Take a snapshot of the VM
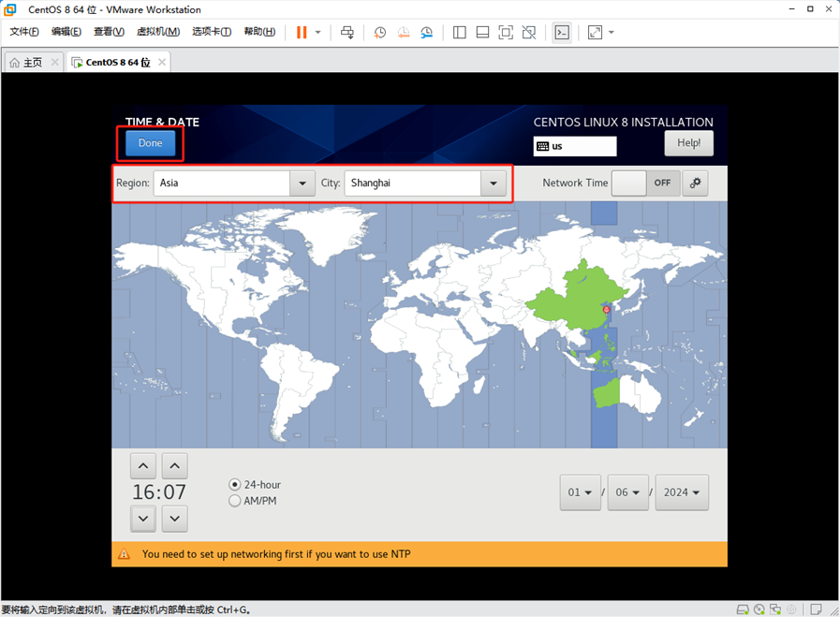The image size is (840, 617). click(380, 32)
